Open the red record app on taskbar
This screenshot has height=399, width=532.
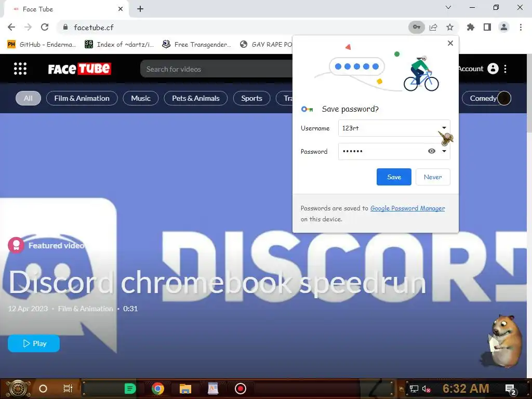tap(240, 389)
